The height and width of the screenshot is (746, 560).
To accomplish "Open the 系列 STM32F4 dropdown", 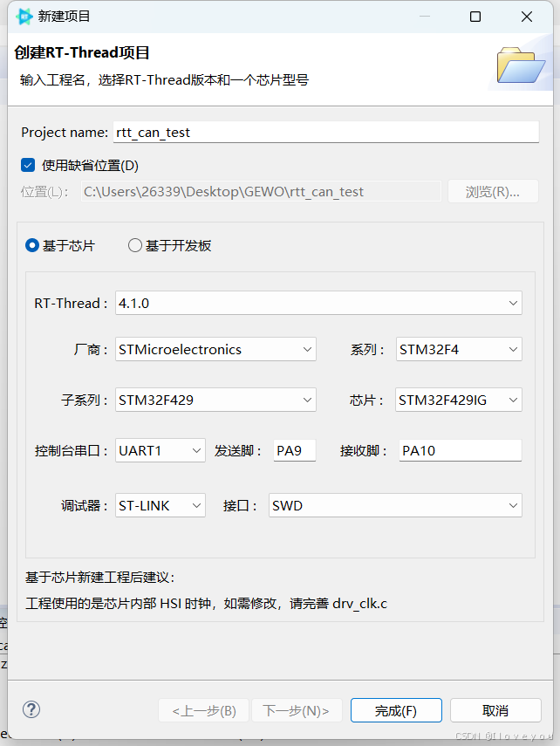I will 459,349.
